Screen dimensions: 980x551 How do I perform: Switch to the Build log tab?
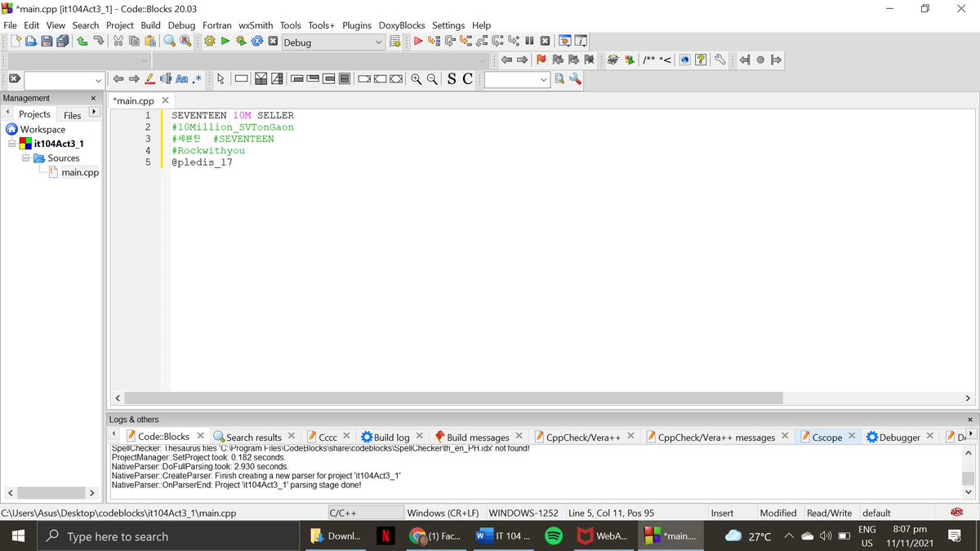pos(391,437)
